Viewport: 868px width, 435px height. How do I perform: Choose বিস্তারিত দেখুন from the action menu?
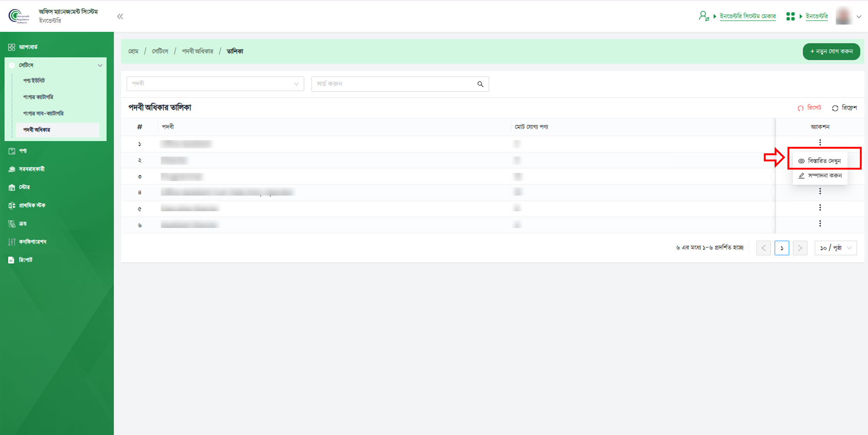[820, 161]
